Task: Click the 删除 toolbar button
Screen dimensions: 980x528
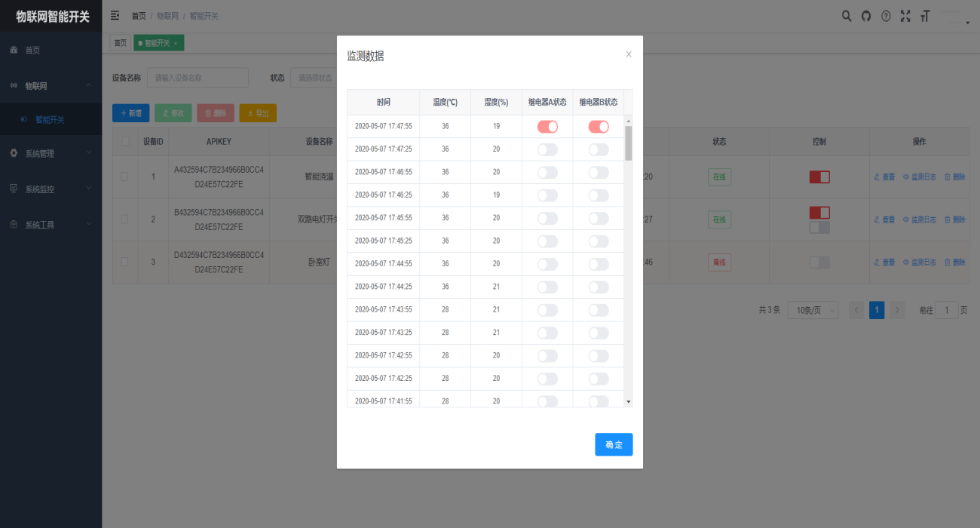Action: (x=216, y=113)
